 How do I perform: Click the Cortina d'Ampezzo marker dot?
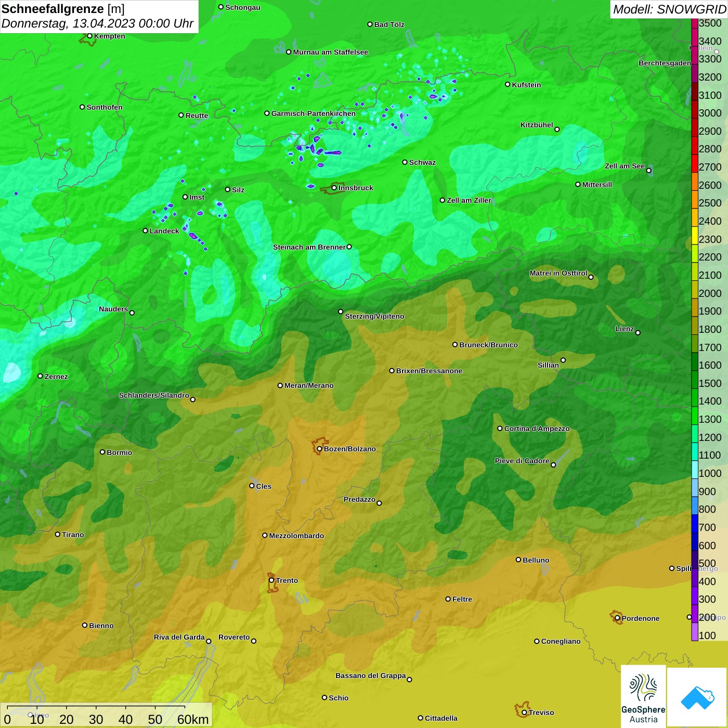click(500, 428)
